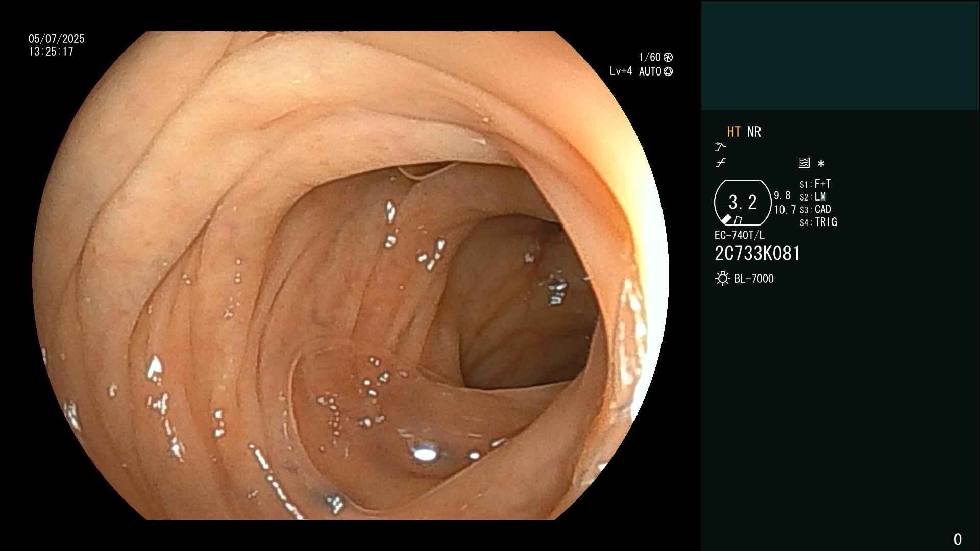
Task: Click the serial number 2C733K081
Action: tap(757, 254)
